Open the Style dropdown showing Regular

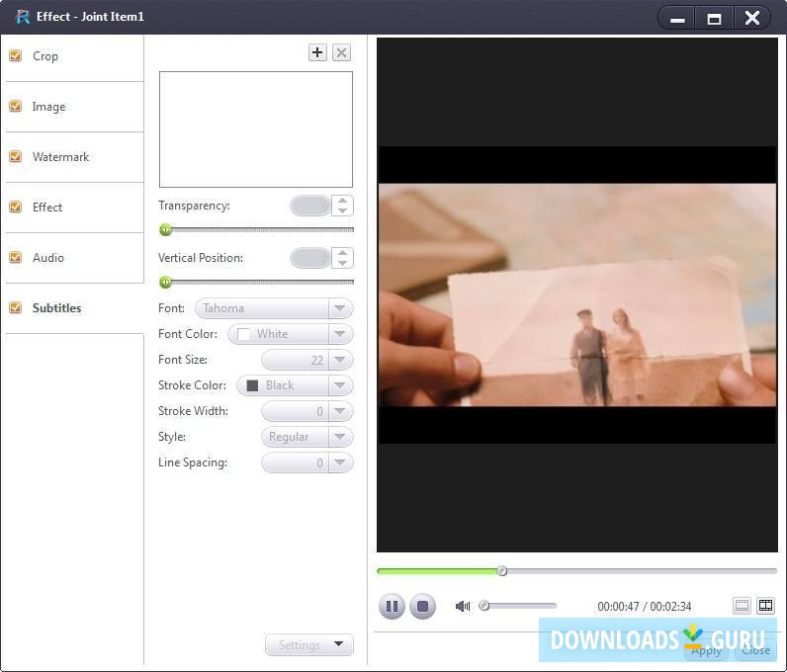tap(307, 437)
